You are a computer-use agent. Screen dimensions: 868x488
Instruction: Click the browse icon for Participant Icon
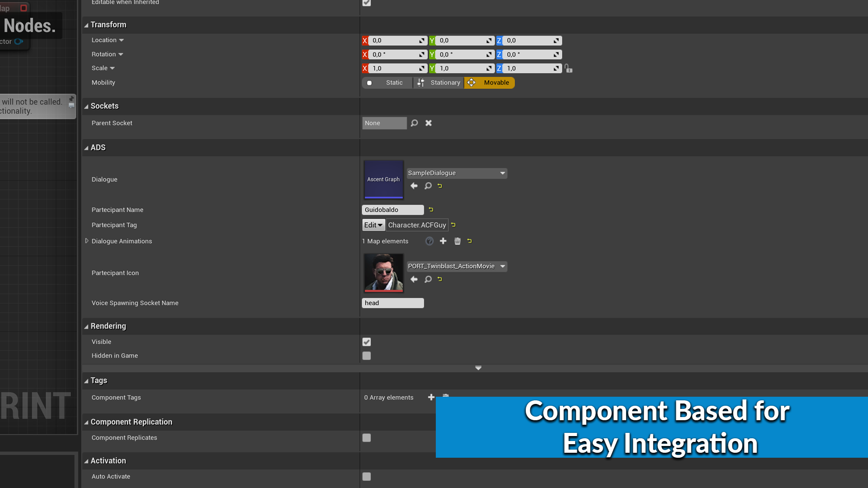[x=427, y=279]
